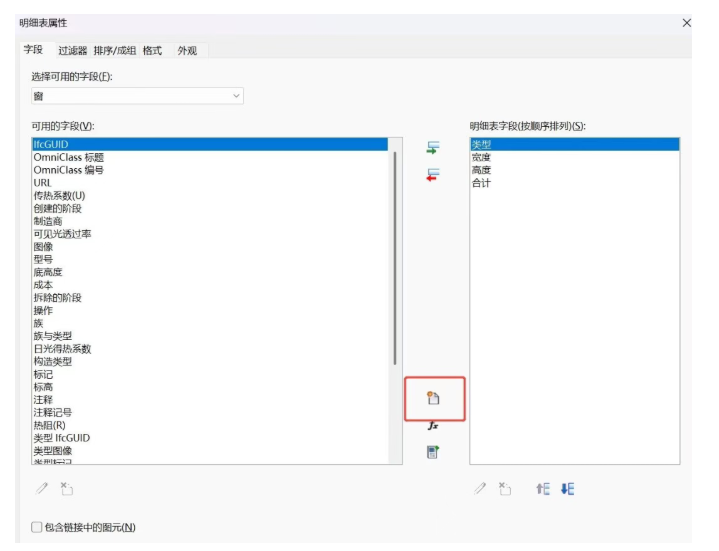
Task: Click the delete parameter icon under scheduled fields
Action: point(505,489)
